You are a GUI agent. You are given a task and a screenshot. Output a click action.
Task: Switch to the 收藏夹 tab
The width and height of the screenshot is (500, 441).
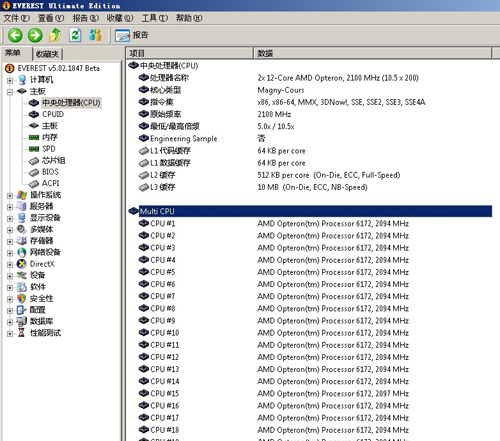pos(47,54)
